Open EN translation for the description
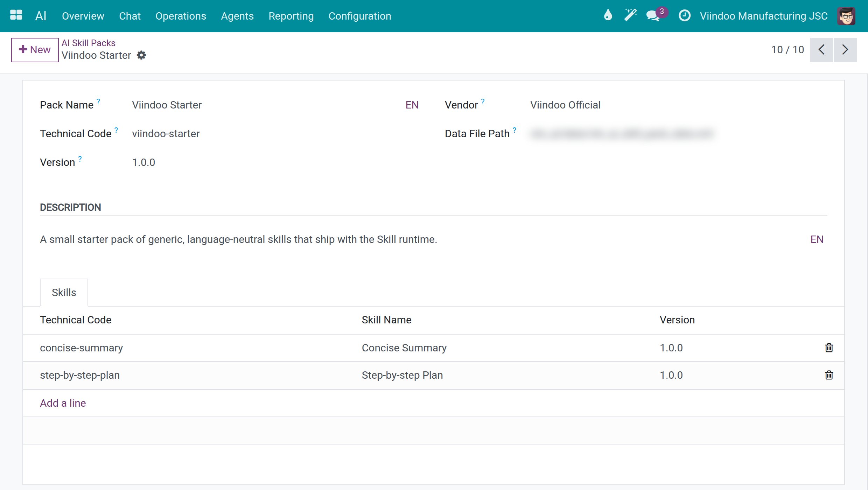The width and height of the screenshot is (868, 490). click(x=817, y=239)
